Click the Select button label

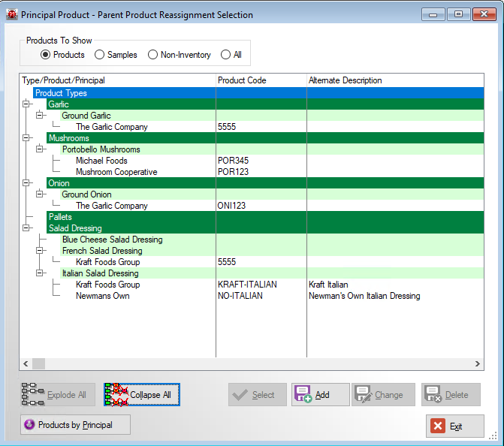(x=263, y=395)
